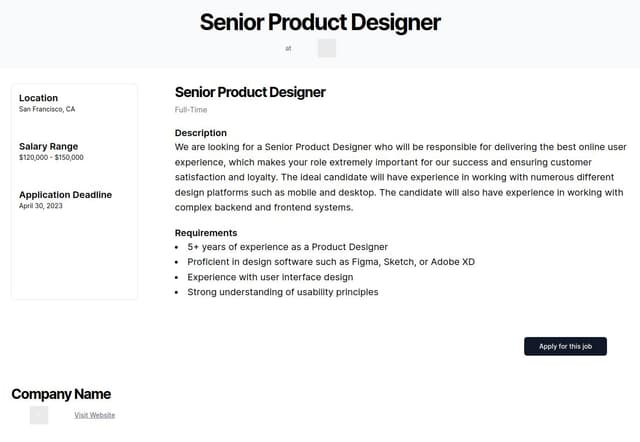Click the Salary Range label

click(x=48, y=146)
